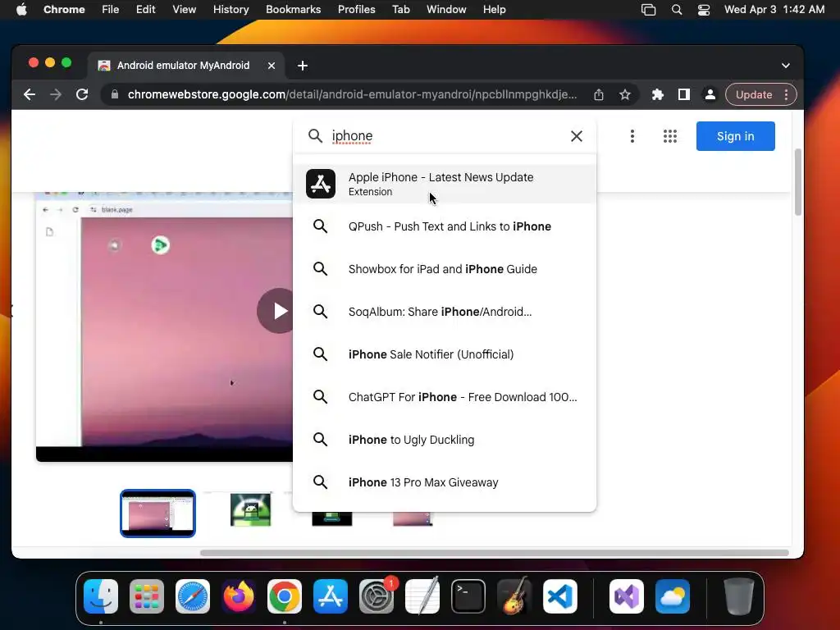Select the green Android robot thumbnail

[250, 509]
